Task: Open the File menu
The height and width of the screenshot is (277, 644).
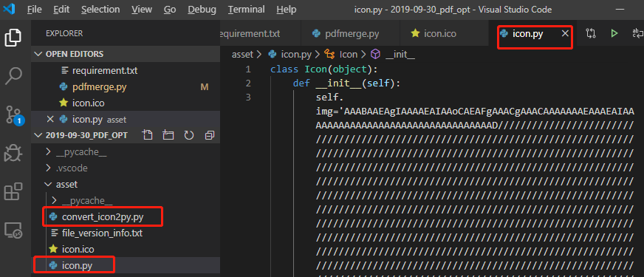Action: point(34,10)
